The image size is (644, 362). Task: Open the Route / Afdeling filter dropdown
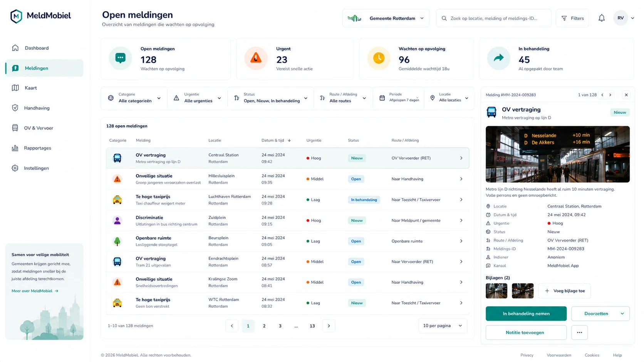tap(344, 98)
